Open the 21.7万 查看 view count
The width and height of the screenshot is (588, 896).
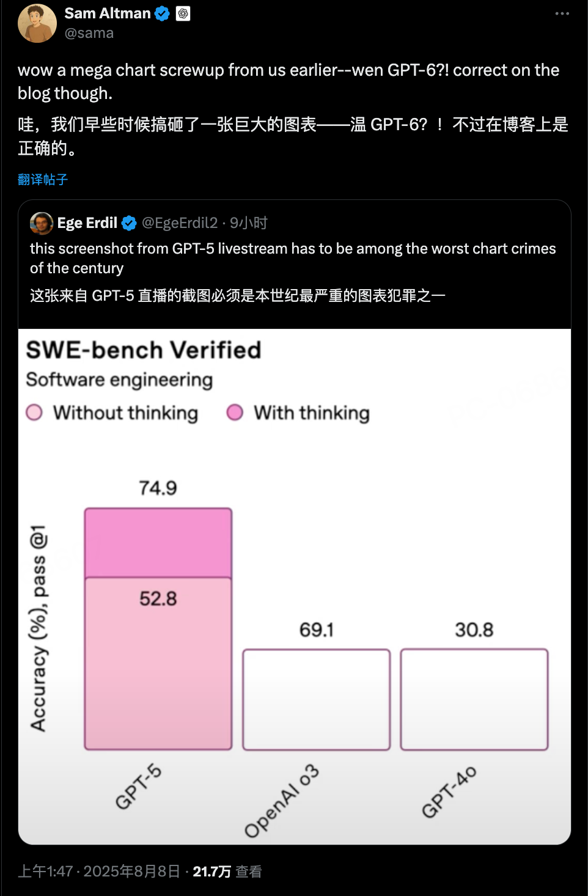(x=227, y=871)
